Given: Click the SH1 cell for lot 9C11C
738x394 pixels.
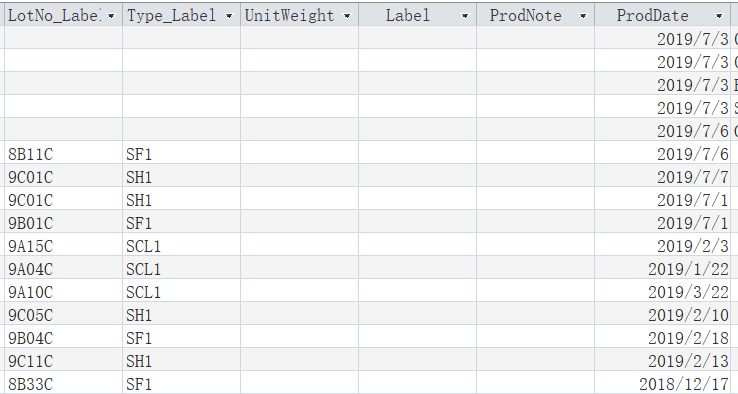Looking at the screenshot, I should 182,362.
